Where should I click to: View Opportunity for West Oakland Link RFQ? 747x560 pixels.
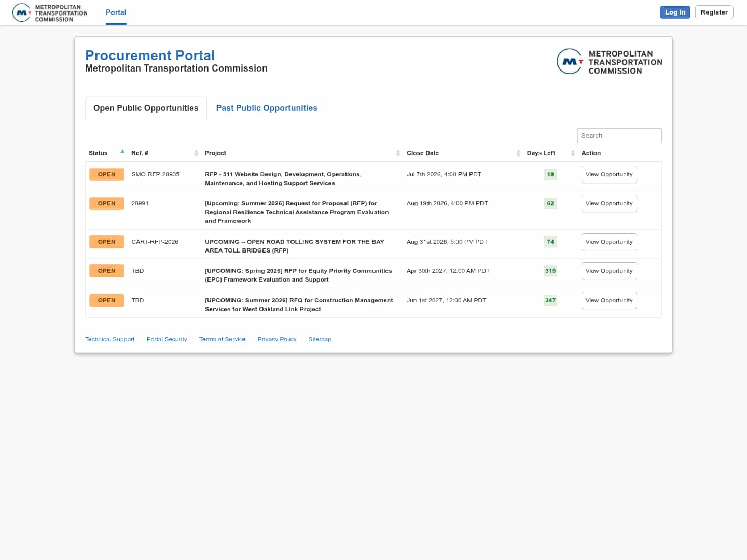point(609,300)
